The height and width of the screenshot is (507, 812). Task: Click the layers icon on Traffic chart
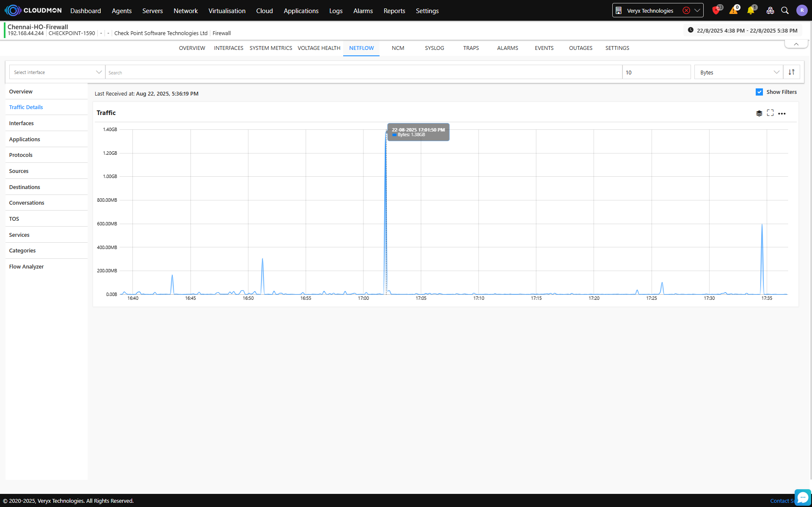(x=759, y=113)
